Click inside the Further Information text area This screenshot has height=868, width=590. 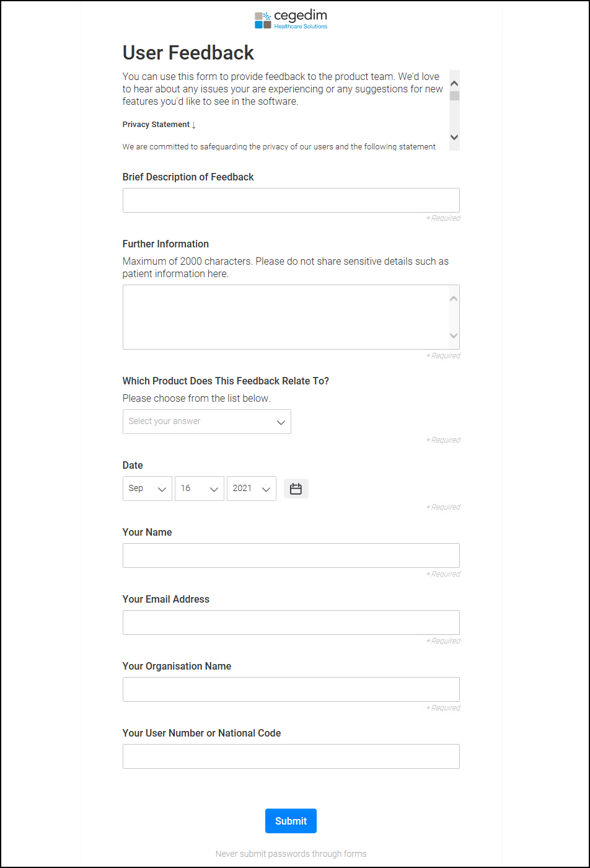click(285, 317)
